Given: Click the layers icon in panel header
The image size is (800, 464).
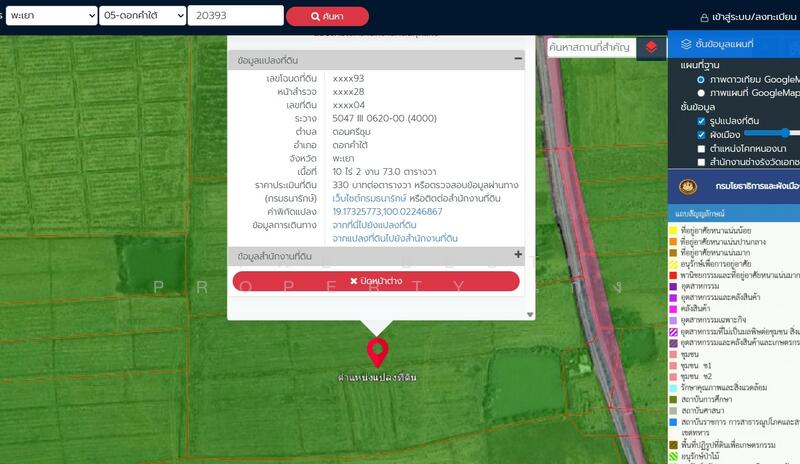Looking at the screenshot, I should [686, 44].
